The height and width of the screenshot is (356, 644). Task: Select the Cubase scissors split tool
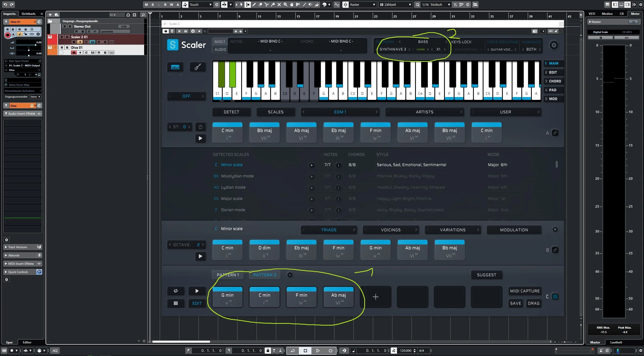pos(267,5)
